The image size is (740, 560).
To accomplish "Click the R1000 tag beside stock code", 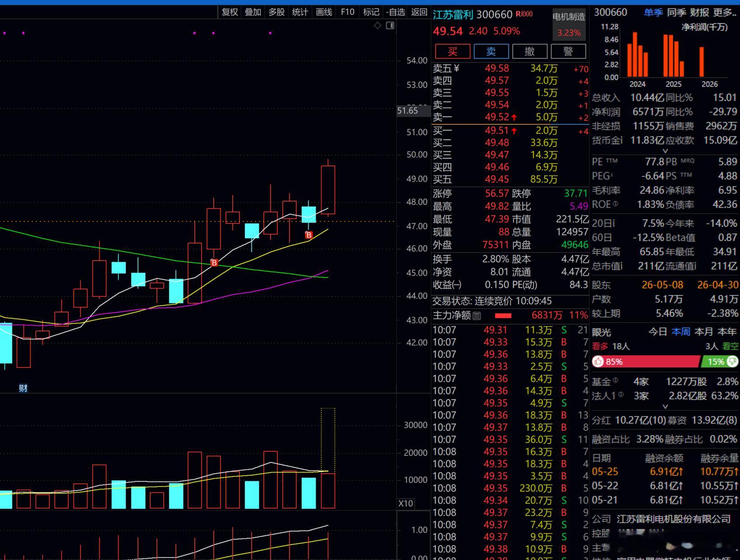I will click(524, 14).
